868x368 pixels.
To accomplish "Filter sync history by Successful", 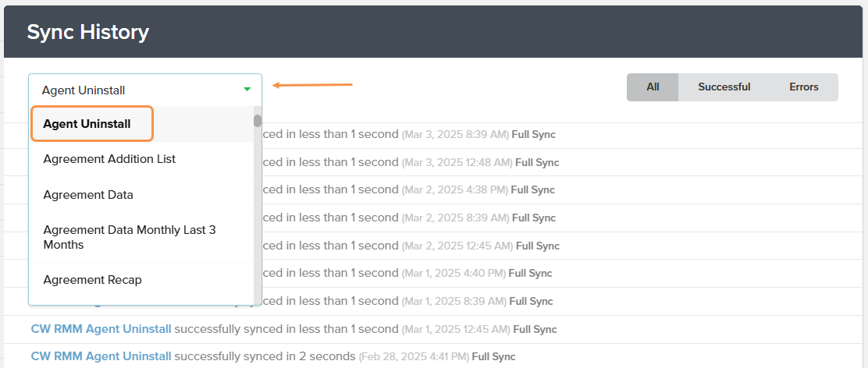I will [x=724, y=87].
